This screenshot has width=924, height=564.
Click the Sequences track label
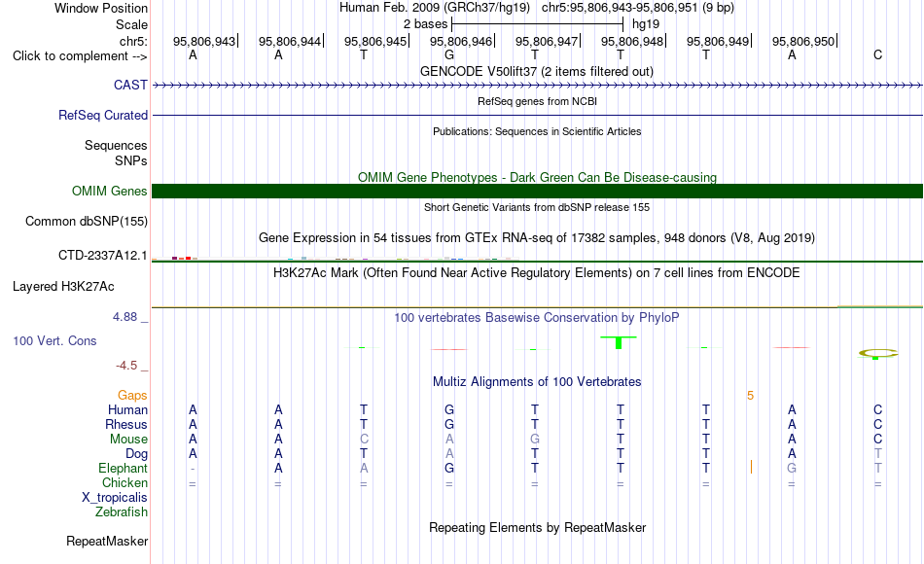click(x=116, y=145)
